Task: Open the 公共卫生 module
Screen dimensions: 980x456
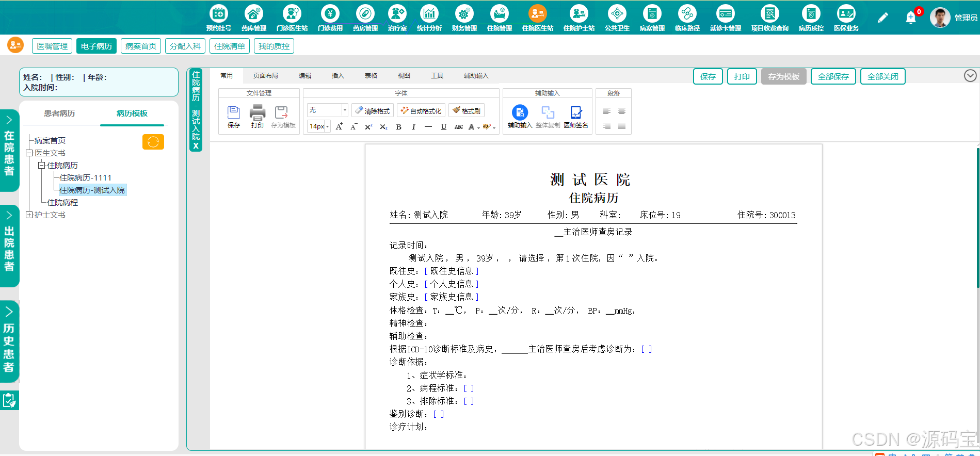Action: [617, 18]
